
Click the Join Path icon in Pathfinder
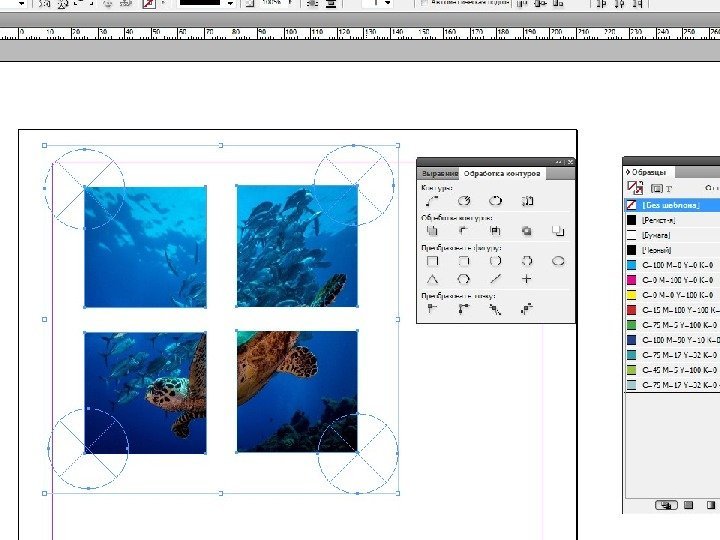(432, 201)
